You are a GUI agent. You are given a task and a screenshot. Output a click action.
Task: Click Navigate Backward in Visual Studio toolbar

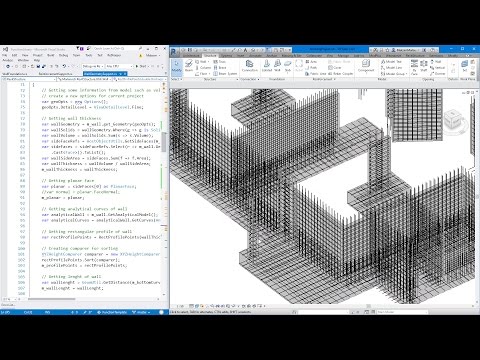pyautogui.click(x=8, y=66)
